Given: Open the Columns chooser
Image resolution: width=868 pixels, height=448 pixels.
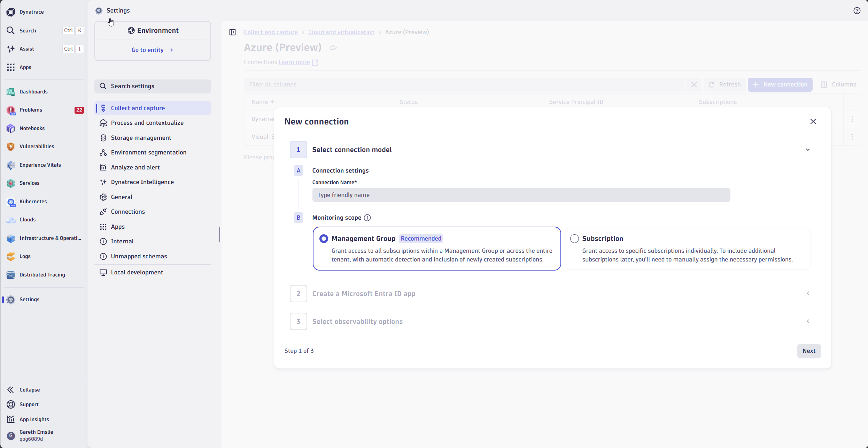Looking at the screenshot, I should (x=838, y=85).
